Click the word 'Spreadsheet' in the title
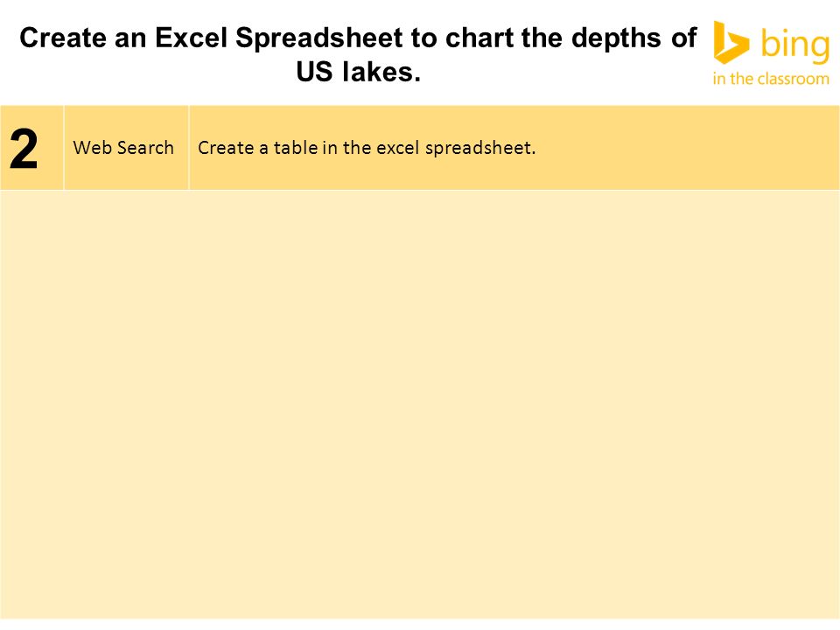 click(x=318, y=38)
